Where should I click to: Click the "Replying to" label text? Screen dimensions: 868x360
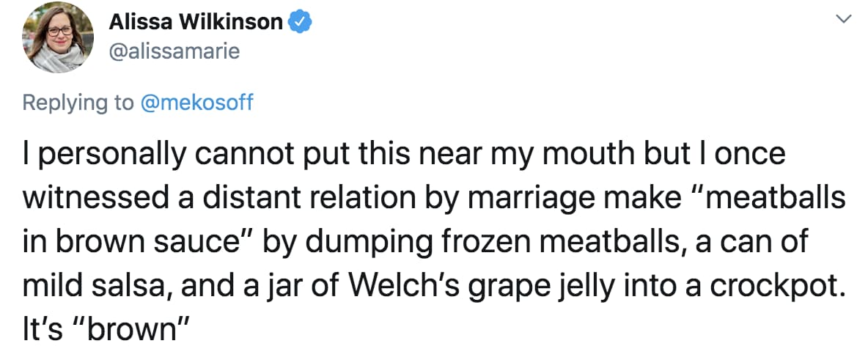(x=78, y=102)
